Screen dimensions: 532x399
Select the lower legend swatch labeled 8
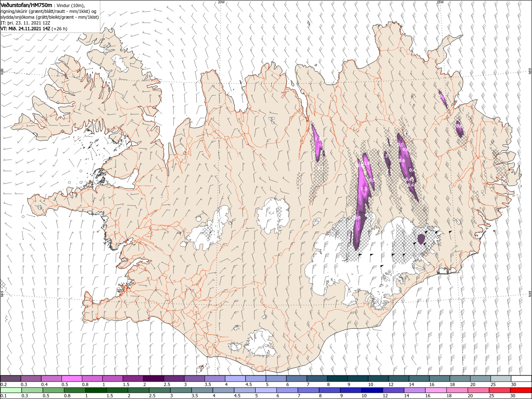pos(329,390)
